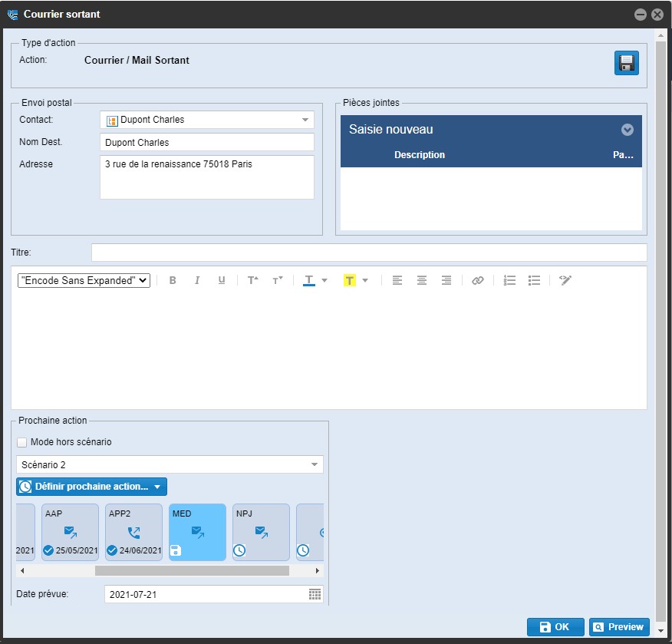Click into the Titre input field
Viewport: 672px width, 644px height.
(368, 253)
